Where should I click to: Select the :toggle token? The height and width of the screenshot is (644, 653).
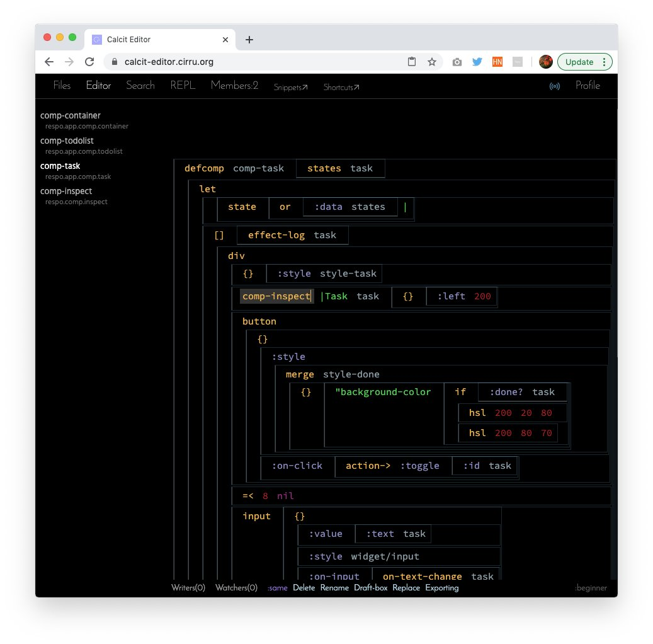pyautogui.click(x=420, y=466)
